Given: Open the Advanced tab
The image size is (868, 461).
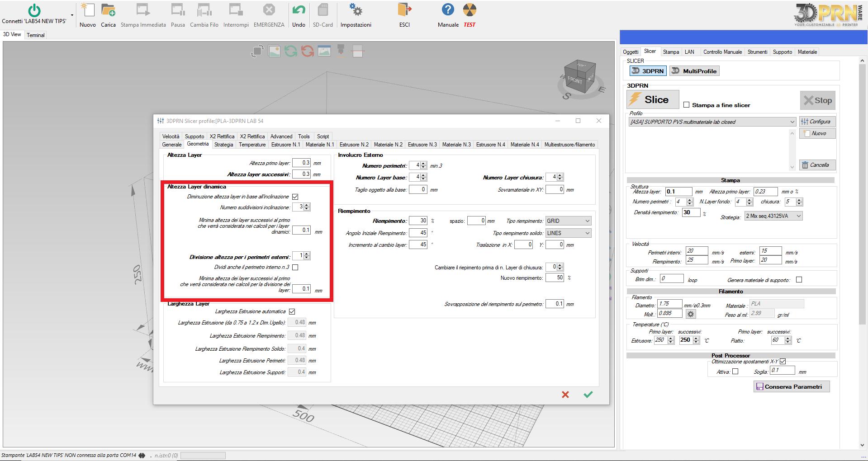Looking at the screenshot, I should 281,136.
